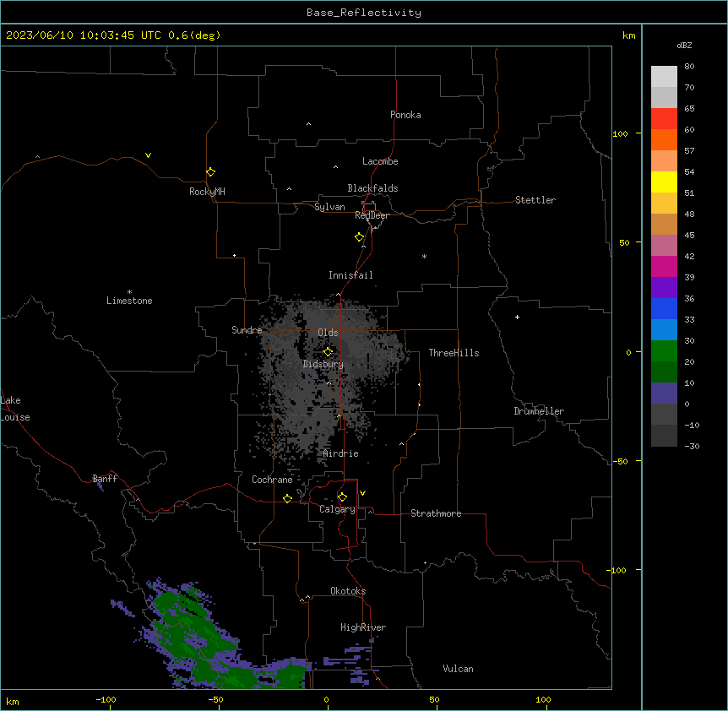Viewport: 728px width, 711px height.
Task: Click the yellow diamond marker above Calgary label
Action: pos(342,497)
